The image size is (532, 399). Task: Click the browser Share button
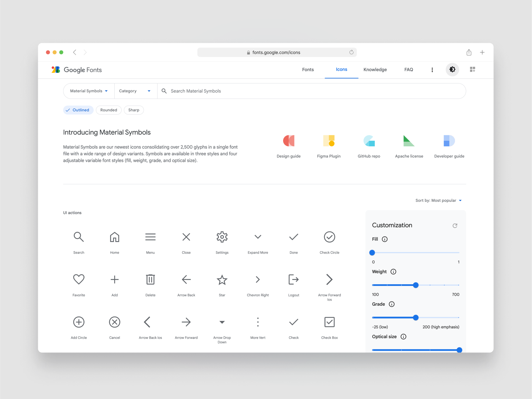click(x=469, y=52)
